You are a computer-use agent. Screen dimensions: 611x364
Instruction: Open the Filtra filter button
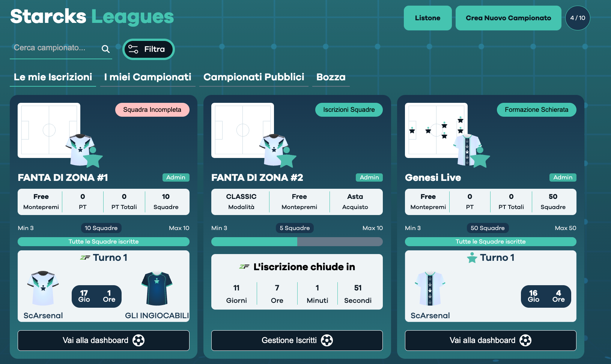[149, 49]
